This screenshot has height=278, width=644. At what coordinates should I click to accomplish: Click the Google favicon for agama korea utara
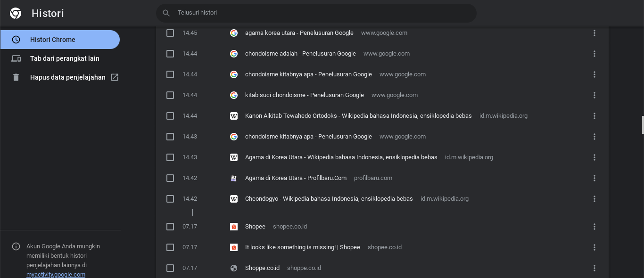tap(234, 33)
